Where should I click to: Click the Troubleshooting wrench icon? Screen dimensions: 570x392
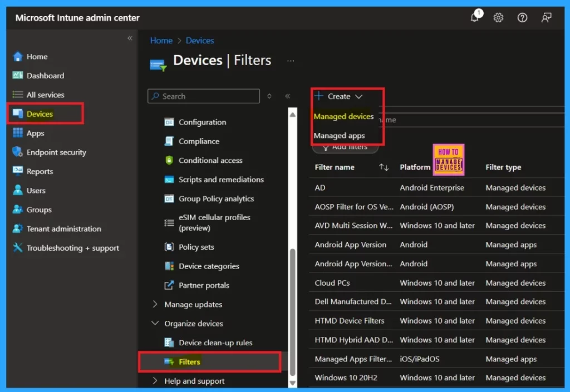[17, 247]
